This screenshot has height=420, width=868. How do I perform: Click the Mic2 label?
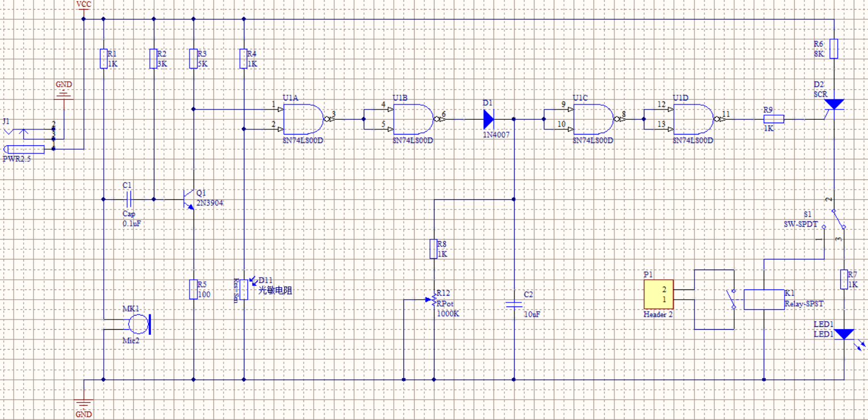coord(131,340)
